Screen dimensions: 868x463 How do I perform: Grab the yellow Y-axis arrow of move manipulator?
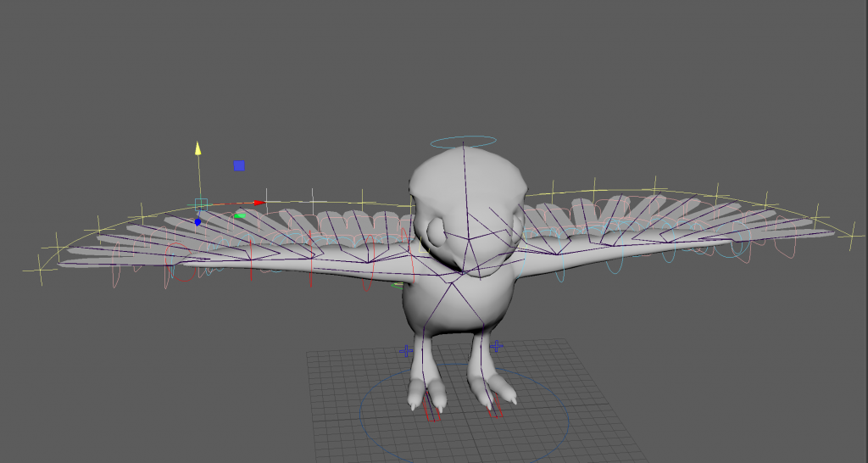(198, 148)
